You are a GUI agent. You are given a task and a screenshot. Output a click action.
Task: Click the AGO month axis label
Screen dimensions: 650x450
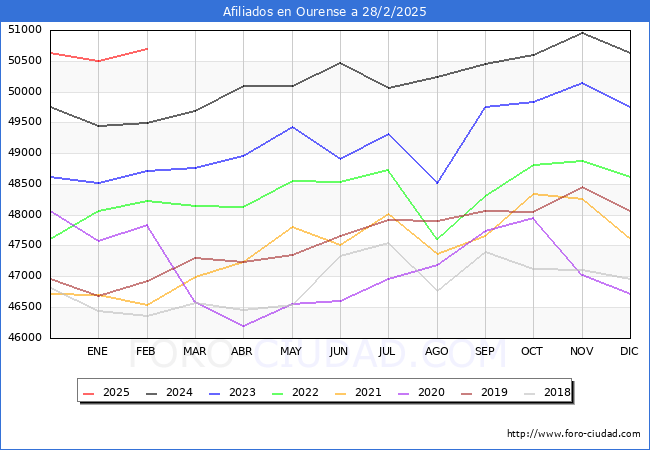tap(437, 351)
